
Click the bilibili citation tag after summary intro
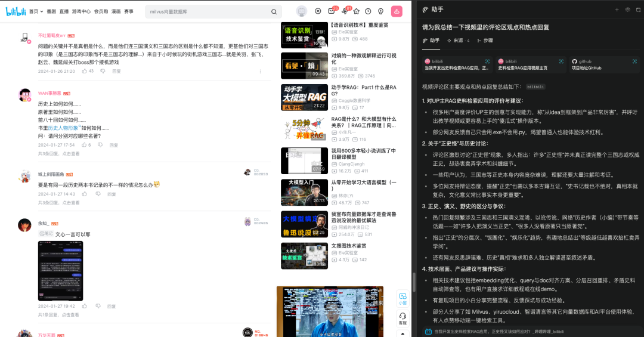(x=535, y=87)
